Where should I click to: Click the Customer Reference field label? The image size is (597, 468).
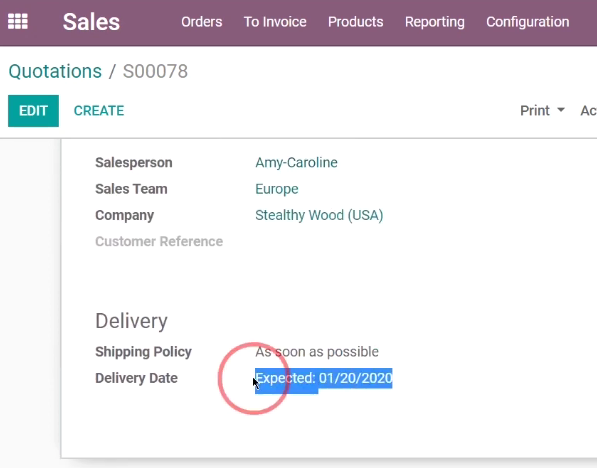(159, 241)
